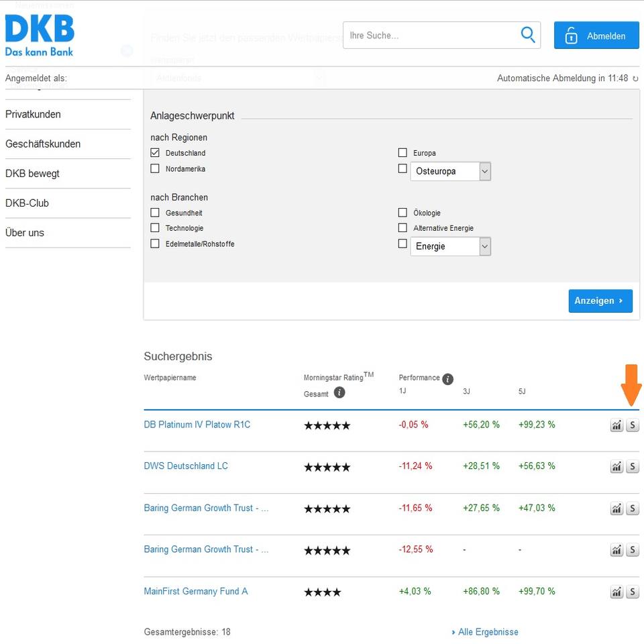The height and width of the screenshot is (644, 644).
Task: Enable the Gesundheit sector checkbox
Action: 155,213
